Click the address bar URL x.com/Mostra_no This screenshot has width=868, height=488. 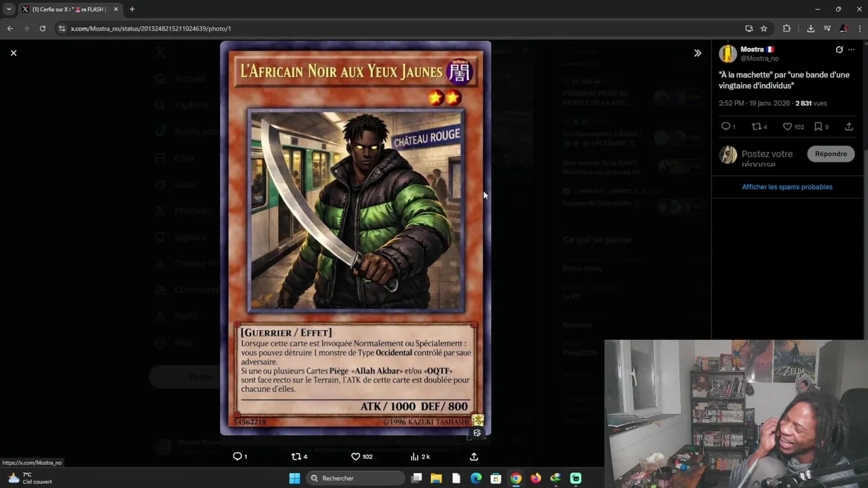(151, 28)
